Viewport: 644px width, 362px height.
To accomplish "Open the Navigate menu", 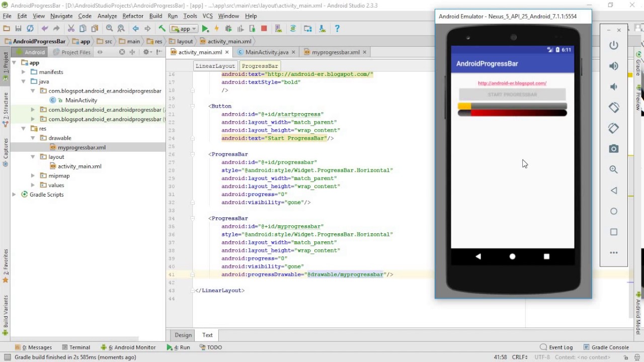I will 61,16.
